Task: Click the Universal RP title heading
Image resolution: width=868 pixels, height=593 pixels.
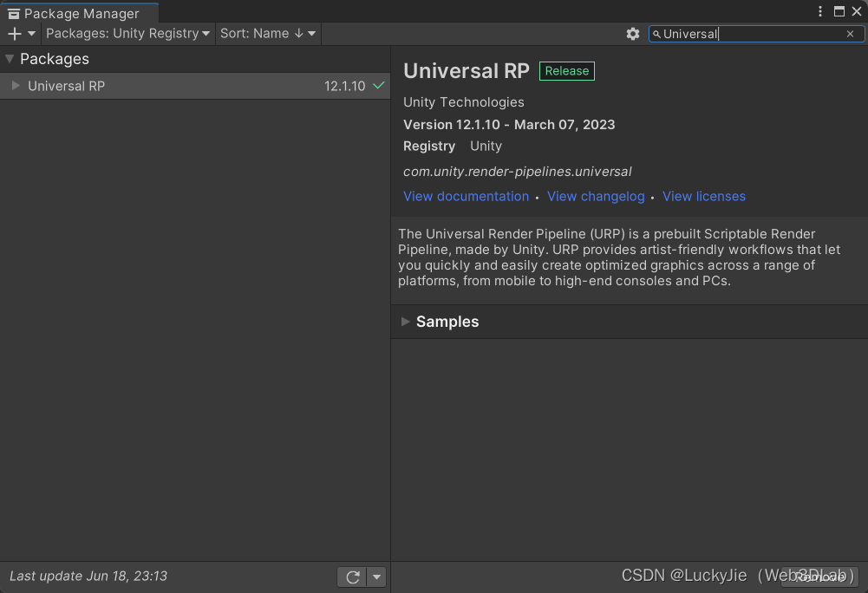Action: click(x=467, y=71)
